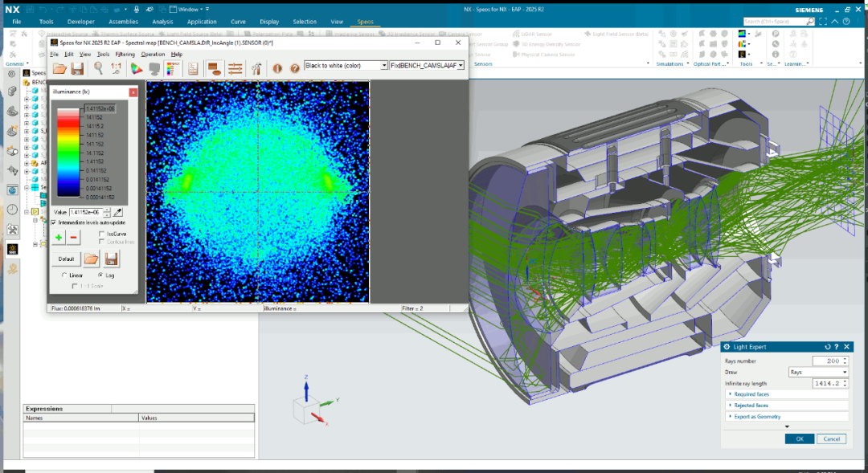The width and height of the screenshot is (868, 473).
Task: Open the color gamut triangle tool
Action: 136,68
